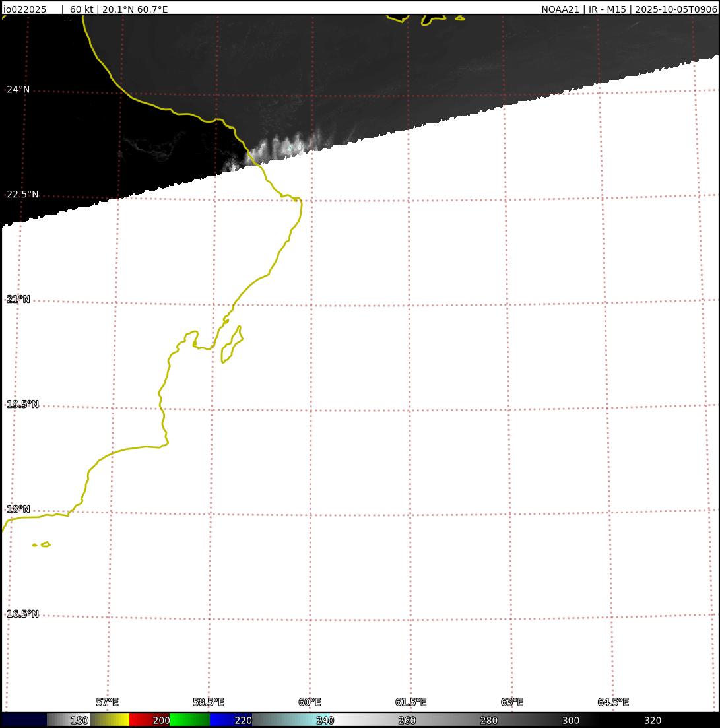Pick the green segment of the colorbar
The width and height of the screenshot is (720, 728).
pyautogui.click(x=189, y=720)
